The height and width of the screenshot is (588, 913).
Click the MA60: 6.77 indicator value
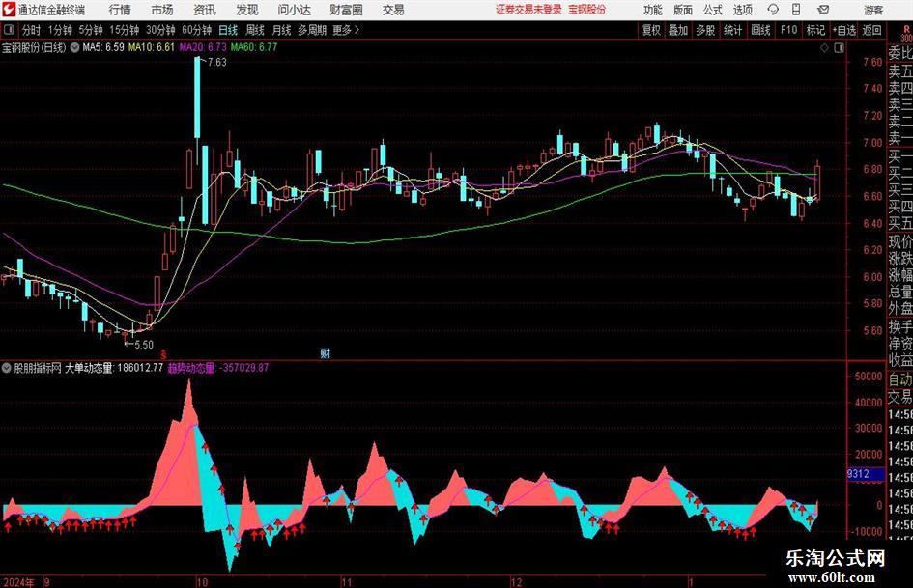coord(254,47)
